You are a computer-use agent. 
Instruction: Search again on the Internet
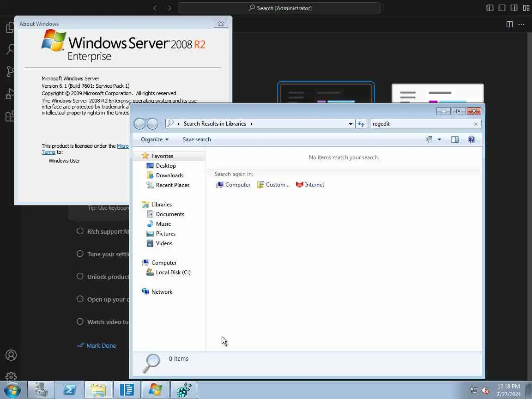310,185
